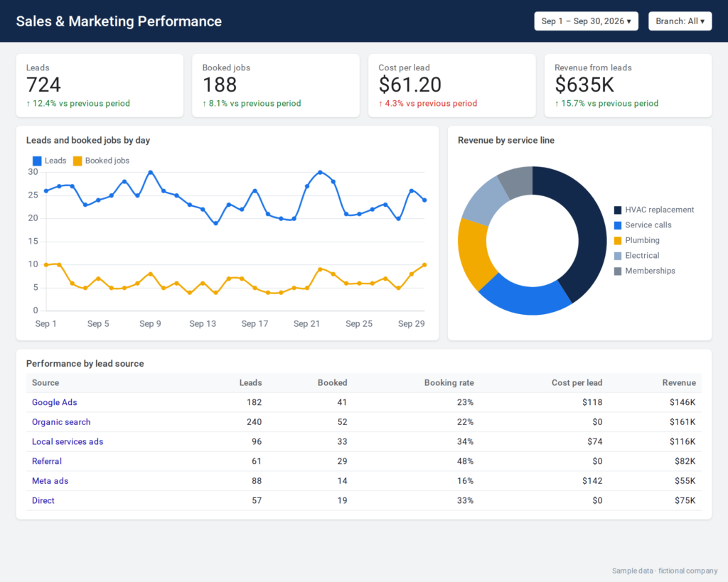Click the '↑ 15.7% vs previous period' text
Image resolution: width=728 pixels, height=582 pixels.
point(606,104)
